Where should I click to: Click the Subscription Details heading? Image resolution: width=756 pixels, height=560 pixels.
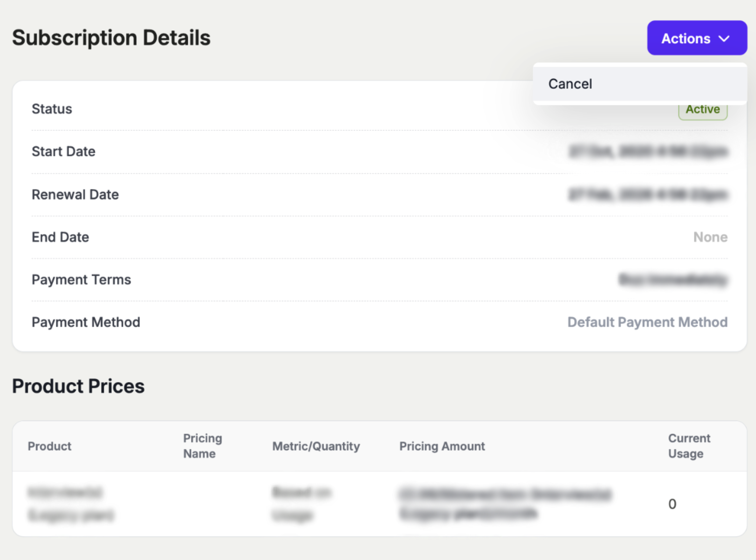coord(111,38)
